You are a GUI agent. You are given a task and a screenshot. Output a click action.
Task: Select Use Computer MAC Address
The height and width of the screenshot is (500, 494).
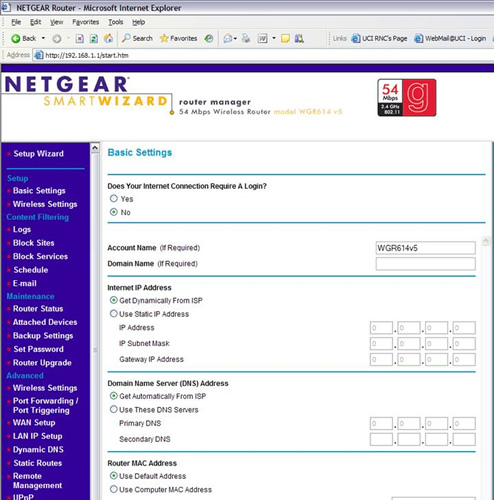click(x=114, y=489)
